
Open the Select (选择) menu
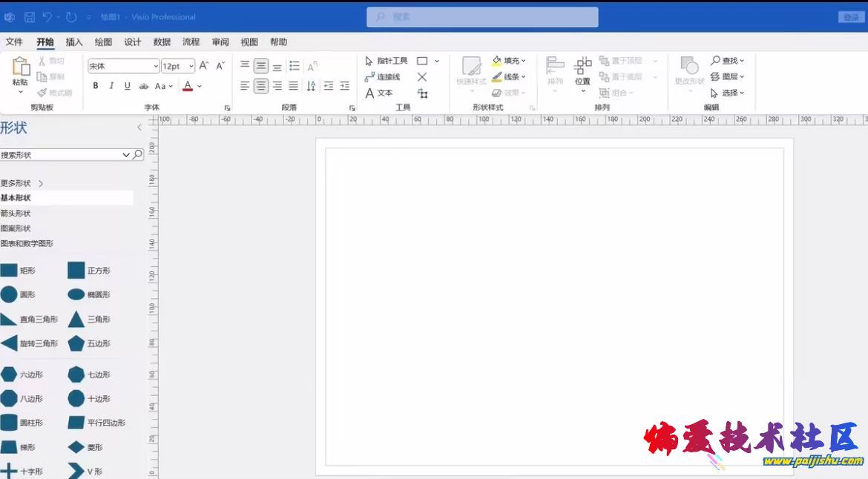click(x=727, y=93)
